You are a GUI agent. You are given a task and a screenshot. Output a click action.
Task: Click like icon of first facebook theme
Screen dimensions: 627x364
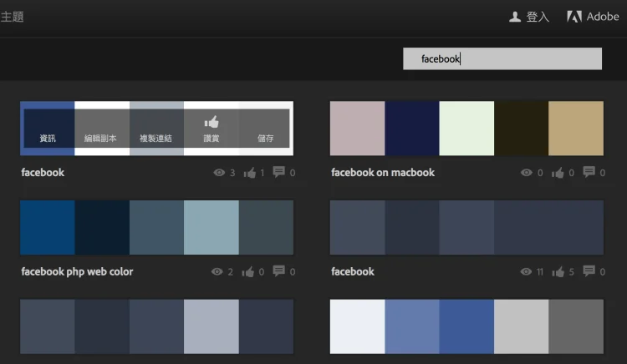pyautogui.click(x=250, y=173)
